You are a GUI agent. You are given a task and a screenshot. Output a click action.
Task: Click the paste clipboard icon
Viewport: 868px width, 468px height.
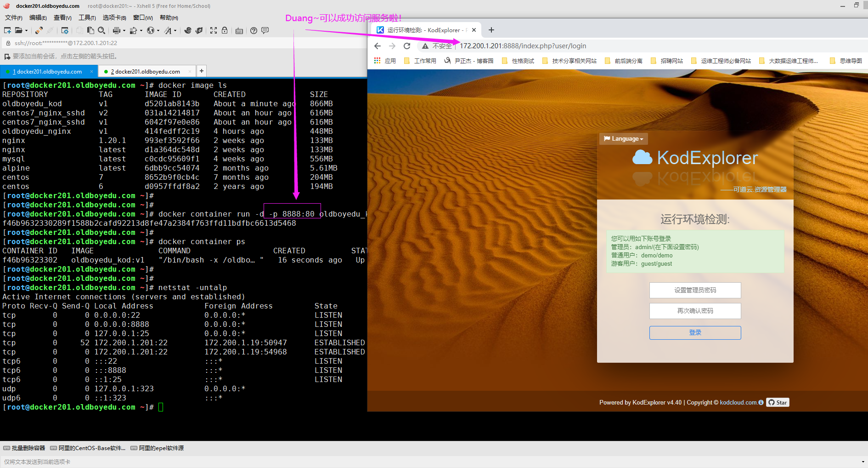(x=90, y=30)
